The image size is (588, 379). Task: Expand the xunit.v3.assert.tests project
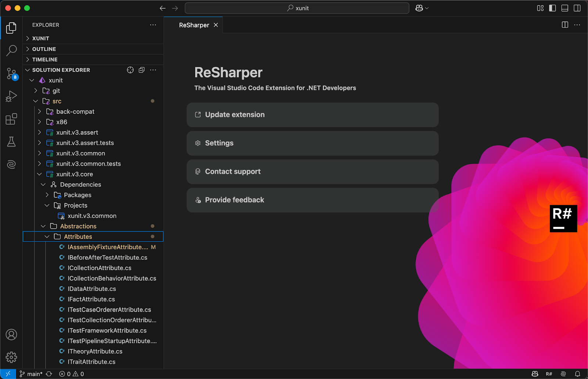point(39,143)
